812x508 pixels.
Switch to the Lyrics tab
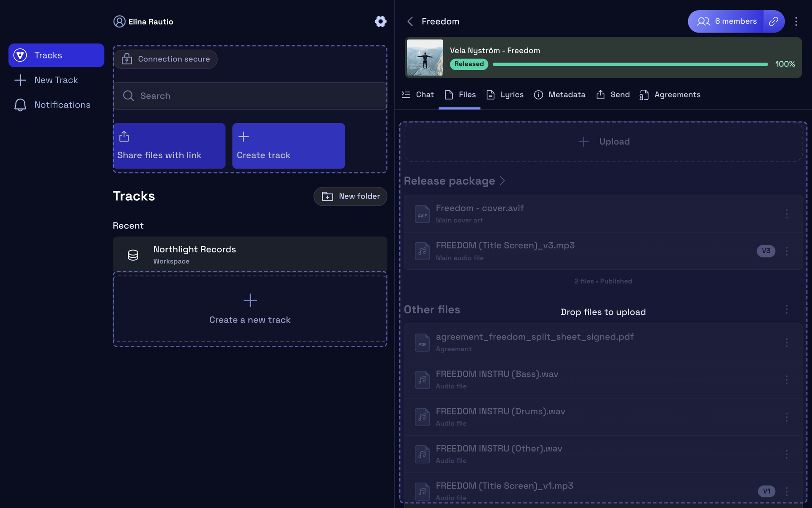click(x=505, y=95)
